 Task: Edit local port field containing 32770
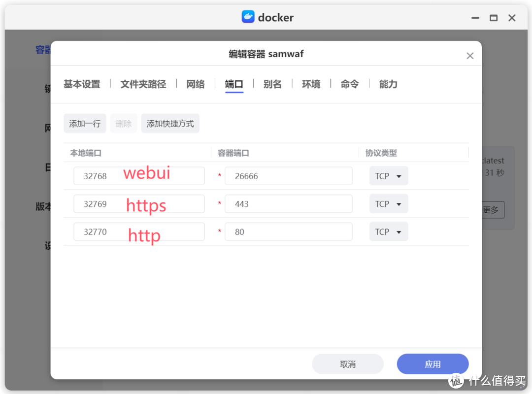pyautogui.click(x=139, y=231)
